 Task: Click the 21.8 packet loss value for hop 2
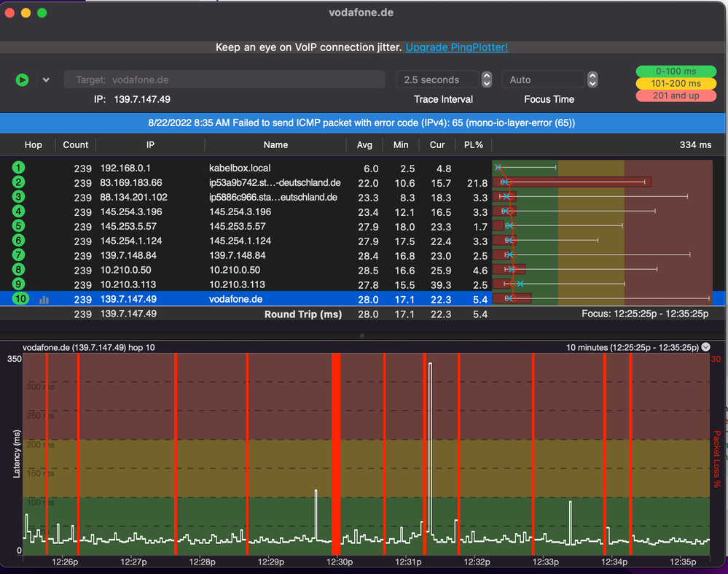coord(477,183)
